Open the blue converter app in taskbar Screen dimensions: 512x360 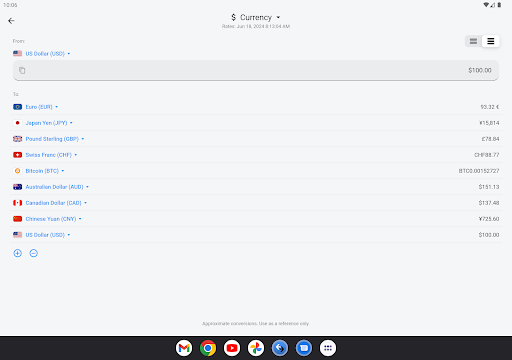280,348
